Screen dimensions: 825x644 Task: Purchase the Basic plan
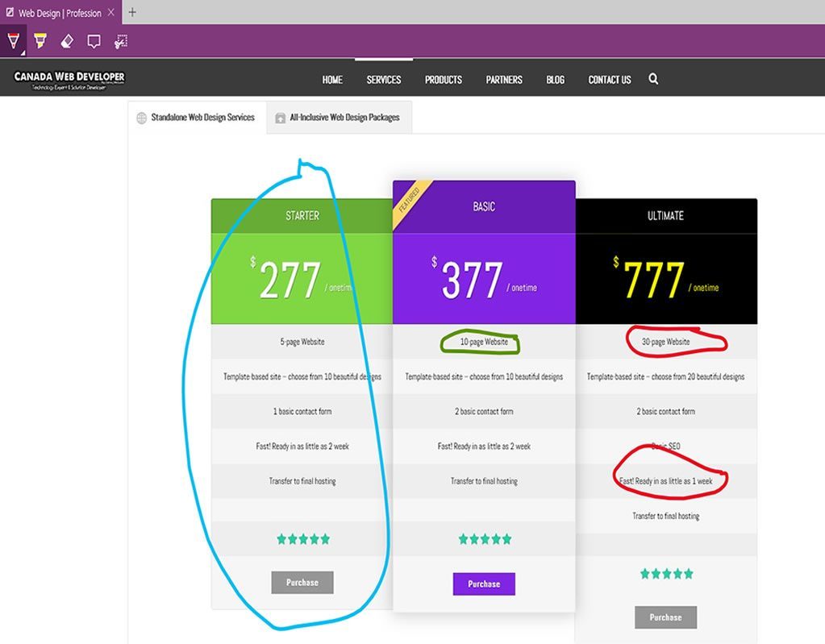[x=484, y=584]
